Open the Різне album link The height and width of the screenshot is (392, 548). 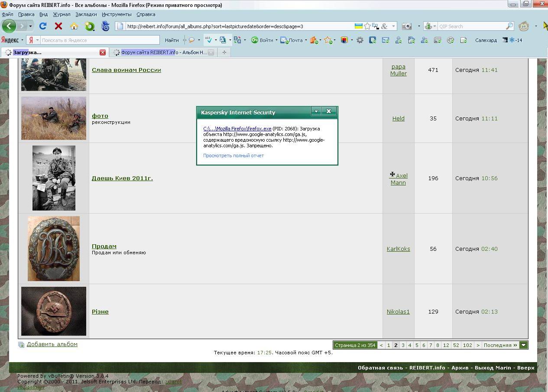[x=100, y=311]
